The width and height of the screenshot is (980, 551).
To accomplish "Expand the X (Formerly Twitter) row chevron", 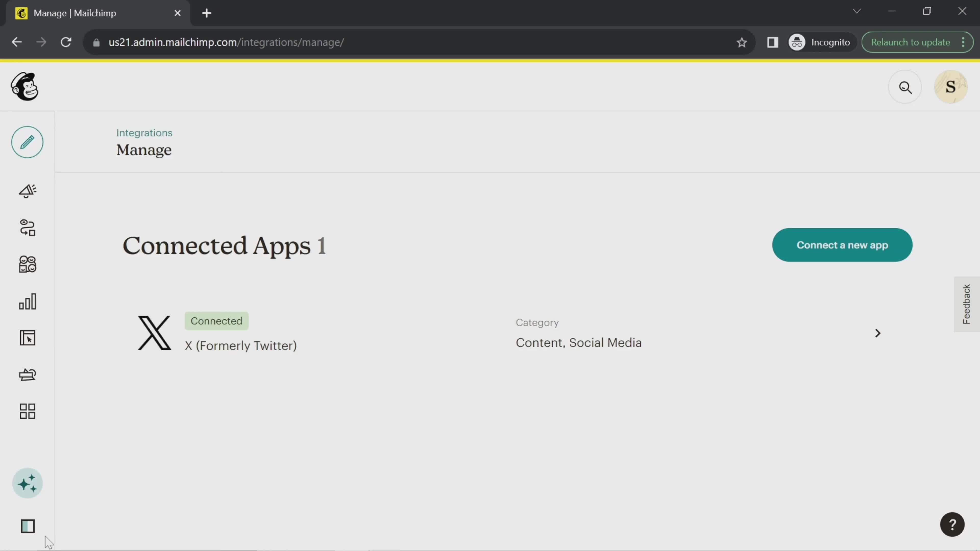I will (x=878, y=333).
